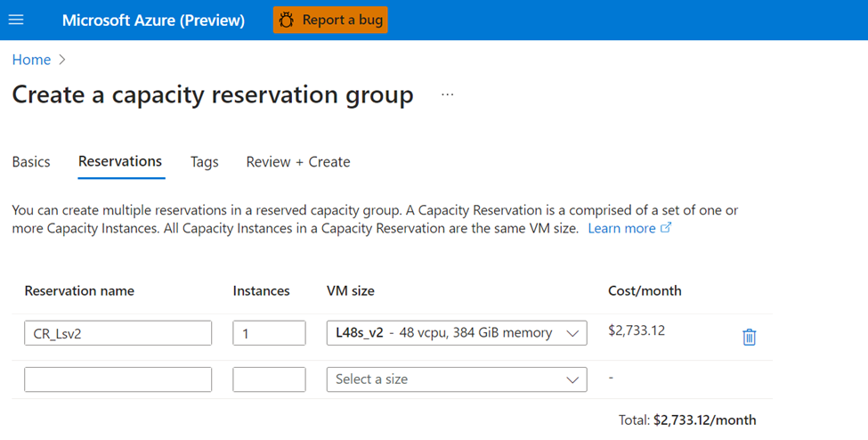Screen dimensions: 868x440
Task: Open the hamburger portal menu
Action: point(16,20)
